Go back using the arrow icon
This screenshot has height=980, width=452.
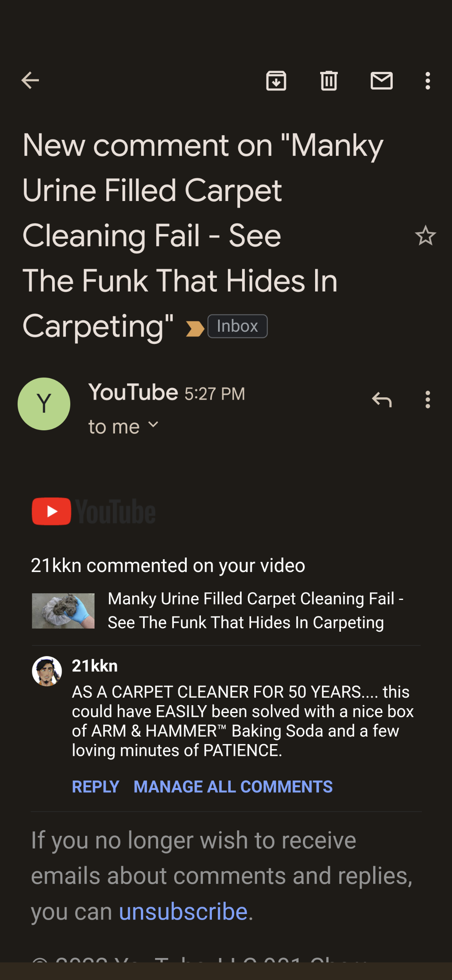tap(30, 80)
